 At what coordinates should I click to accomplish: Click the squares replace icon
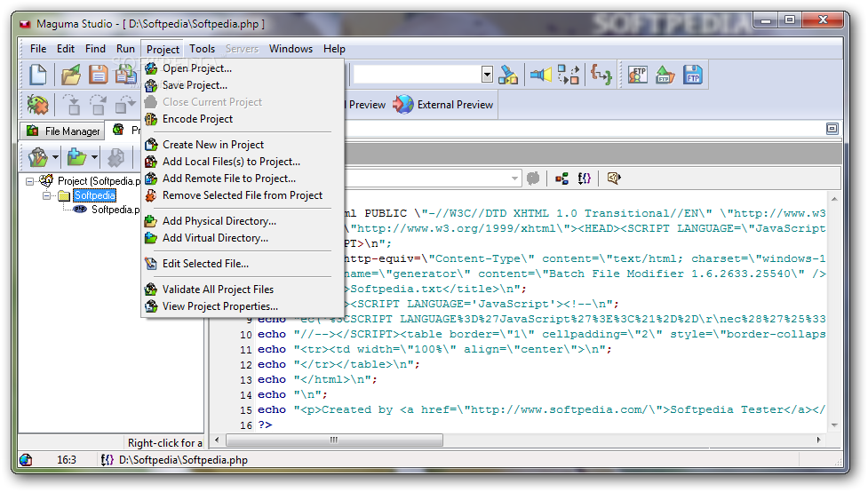coord(568,75)
